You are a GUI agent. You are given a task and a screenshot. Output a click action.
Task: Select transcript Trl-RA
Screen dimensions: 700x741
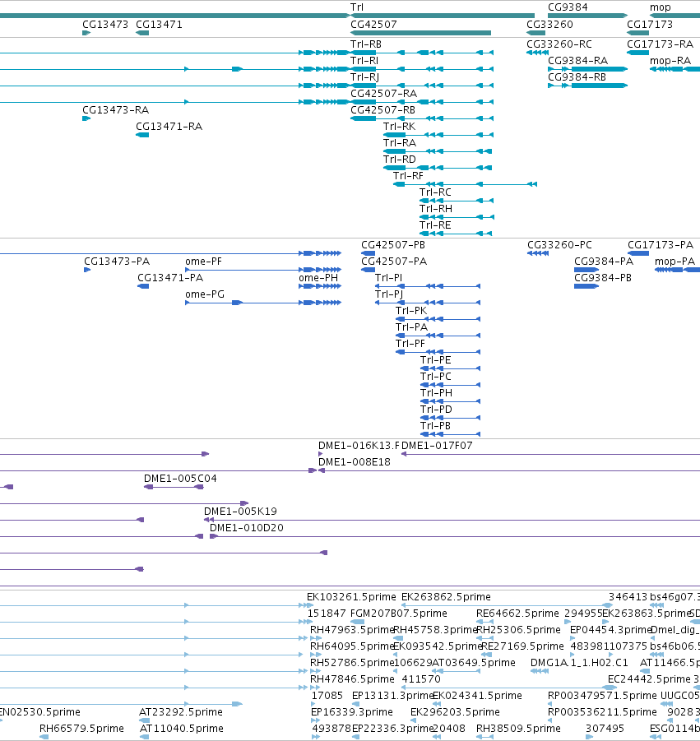(x=400, y=143)
